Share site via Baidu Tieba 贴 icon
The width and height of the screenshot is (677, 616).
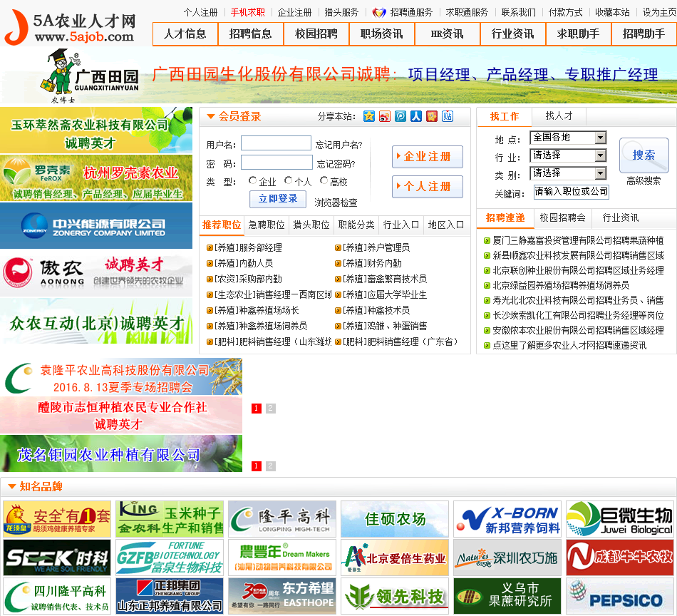pyautogui.click(x=448, y=116)
